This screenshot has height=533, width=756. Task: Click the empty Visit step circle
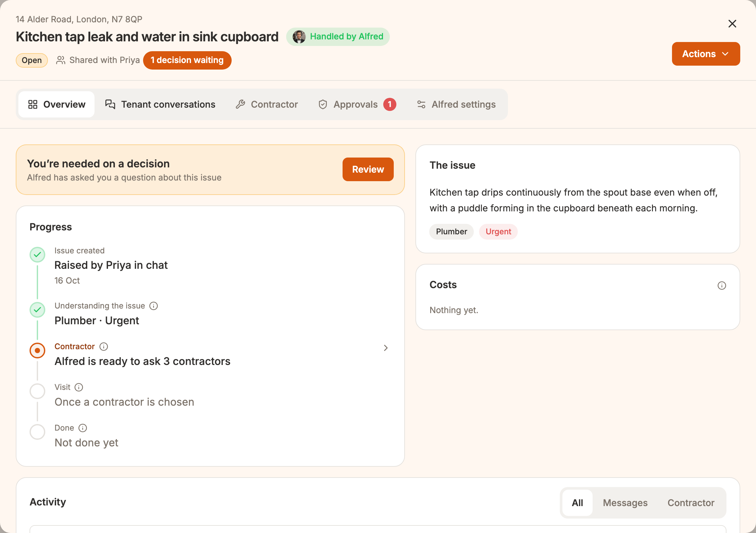(x=37, y=391)
